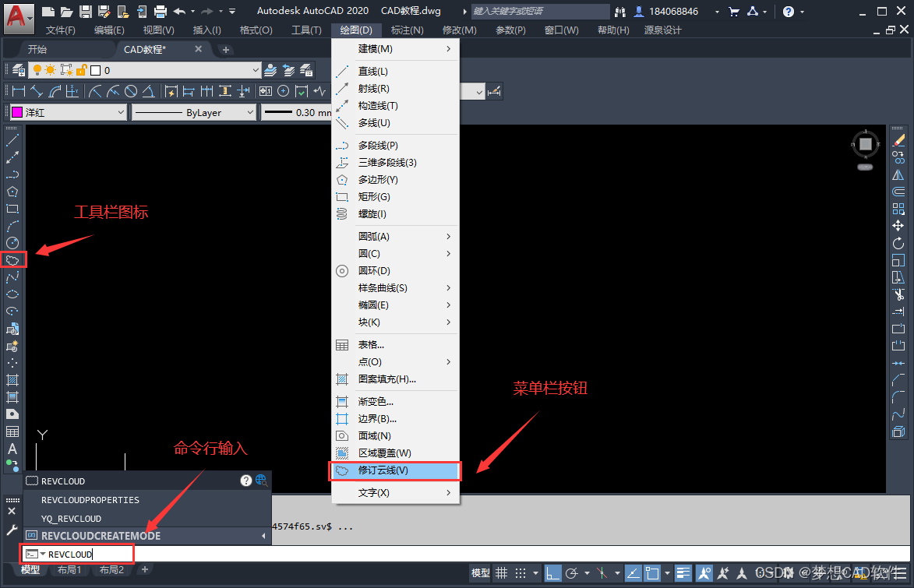Switch to the 布局1 layout tab
Image resolution: width=914 pixels, height=588 pixels.
click(69, 569)
